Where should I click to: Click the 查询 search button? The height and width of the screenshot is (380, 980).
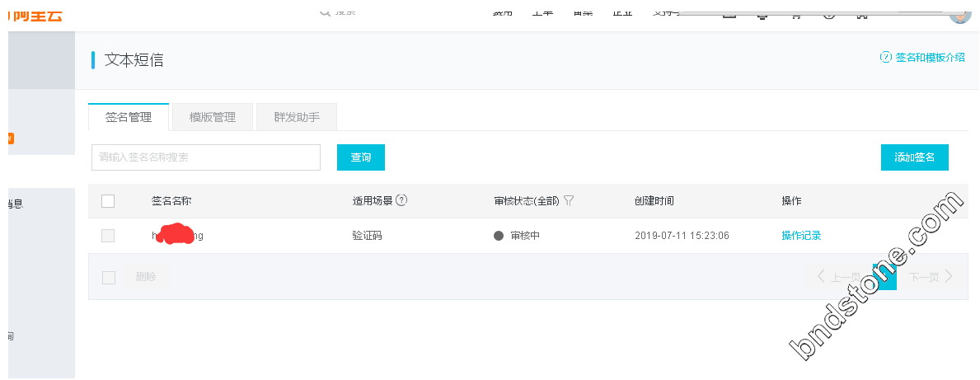point(361,157)
